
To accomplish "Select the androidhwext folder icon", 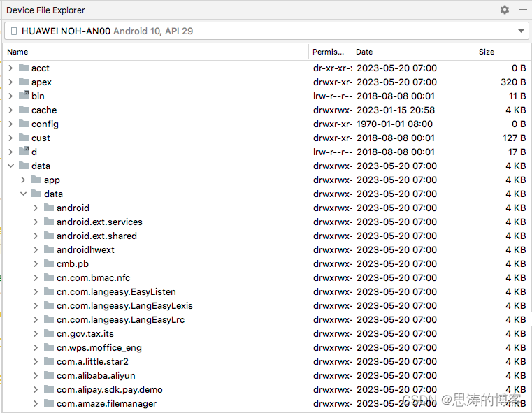I will click(x=49, y=249).
